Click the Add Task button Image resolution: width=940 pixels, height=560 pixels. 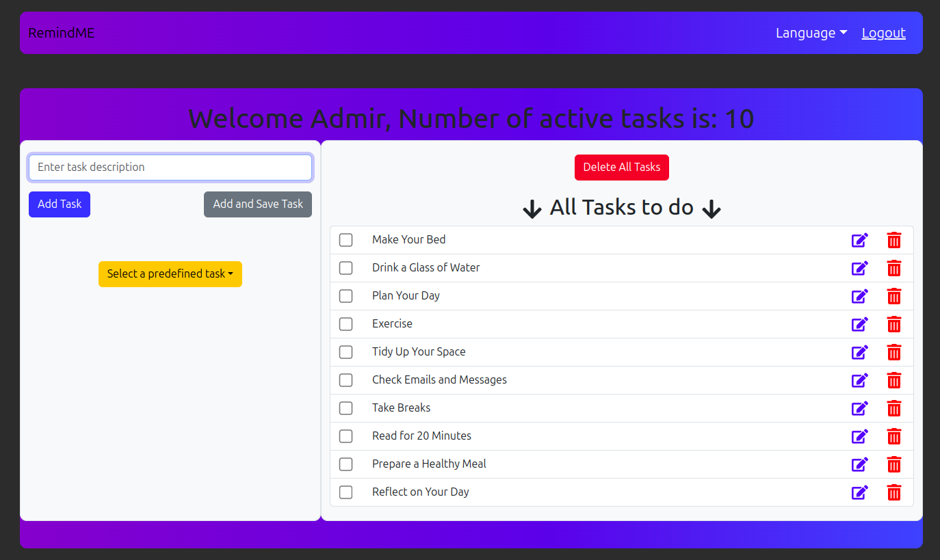(x=60, y=204)
